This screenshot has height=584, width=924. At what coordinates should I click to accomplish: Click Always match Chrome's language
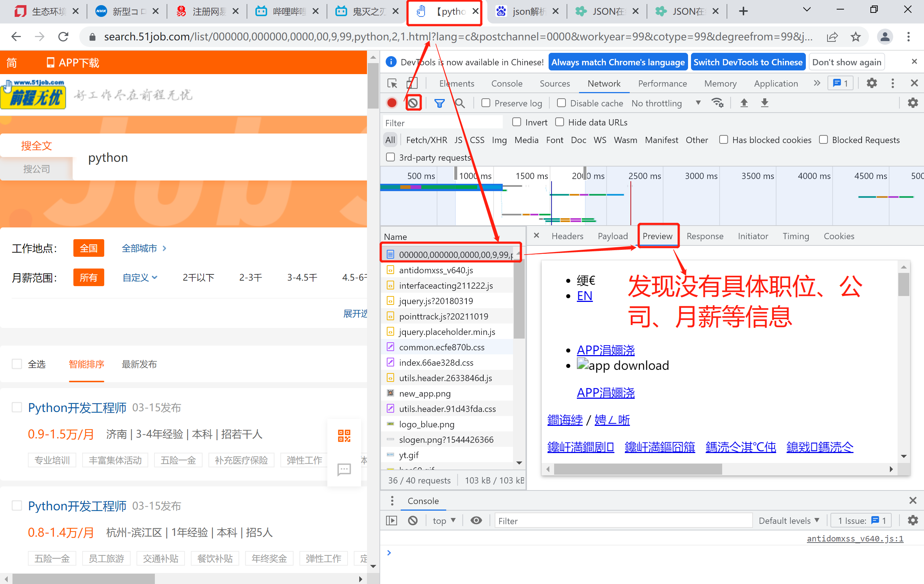tap(618, 62)
